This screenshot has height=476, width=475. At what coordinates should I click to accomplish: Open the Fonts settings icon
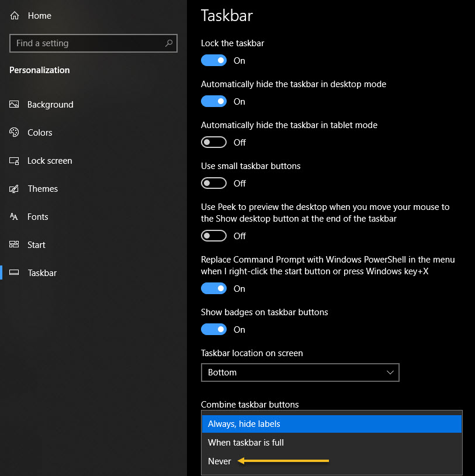point(15,216)
